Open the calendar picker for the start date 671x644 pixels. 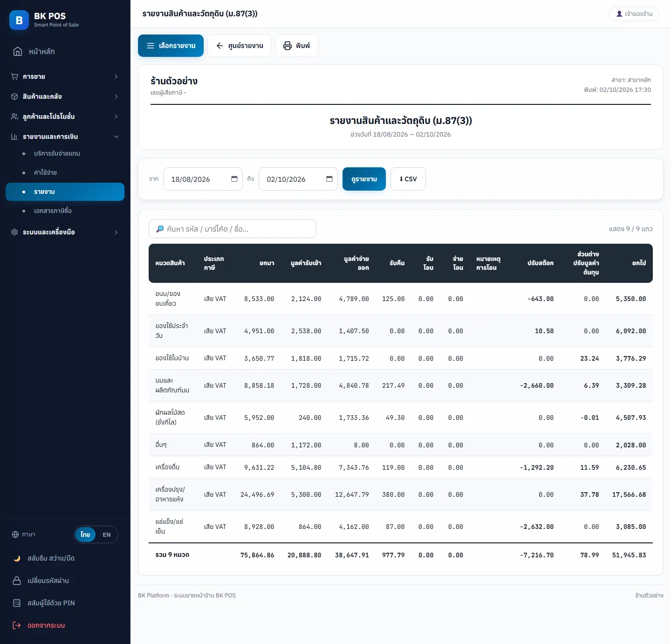coord(234,179)
